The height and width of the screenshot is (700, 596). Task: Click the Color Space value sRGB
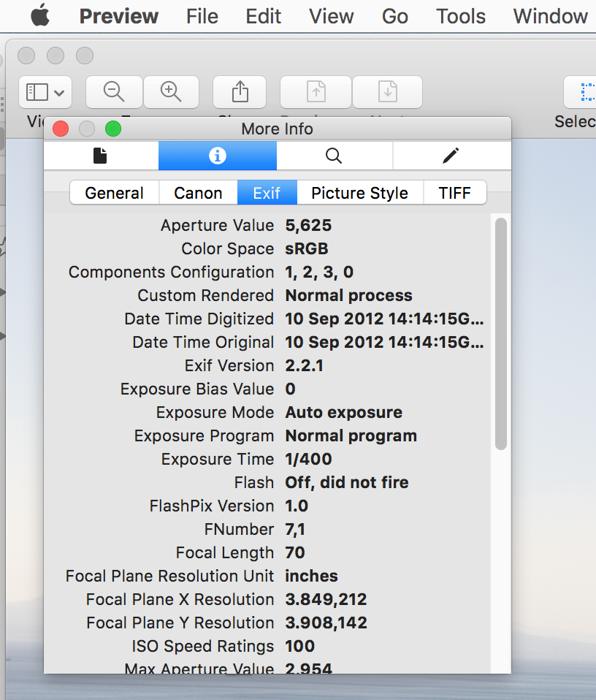[x=307, y=248]
